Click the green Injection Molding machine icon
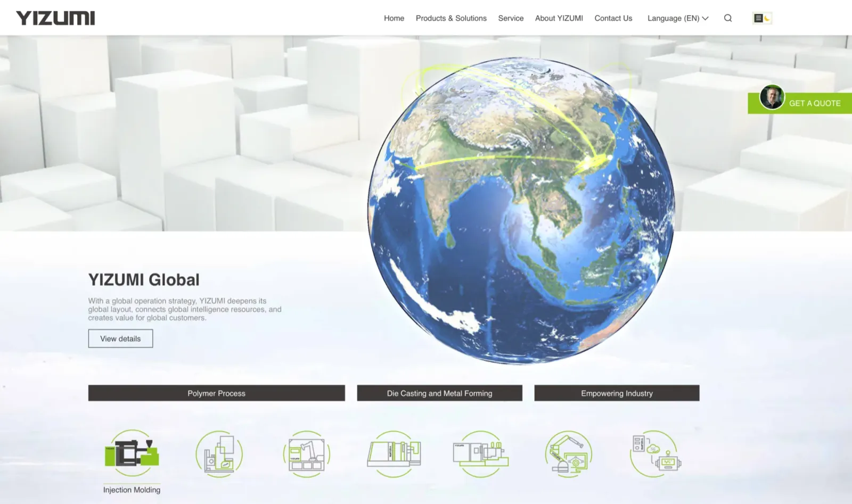The image size is (852, 504). 132,453
